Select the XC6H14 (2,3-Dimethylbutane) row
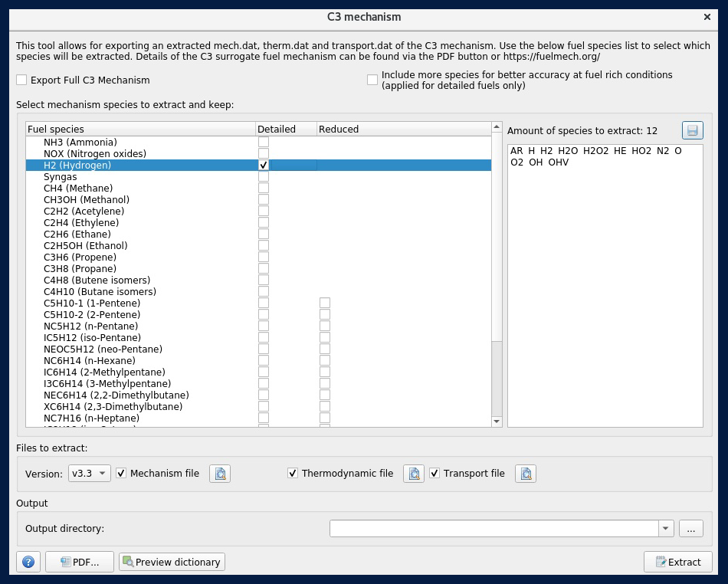 pos(258,407)
